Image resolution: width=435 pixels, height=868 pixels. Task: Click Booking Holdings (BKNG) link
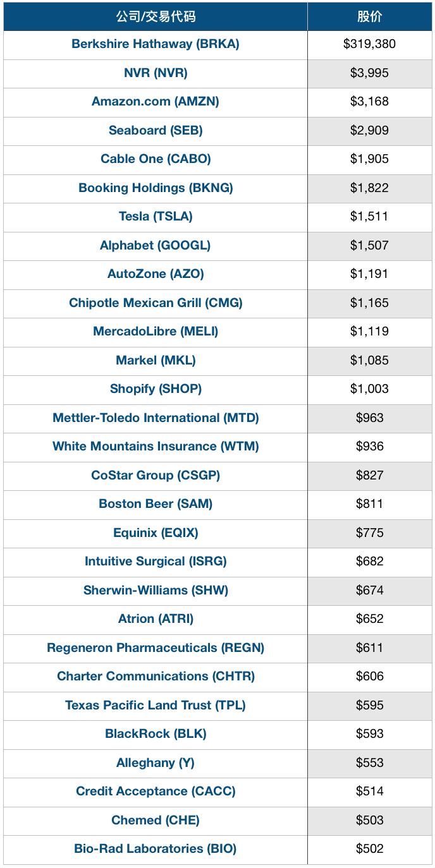point(156,188)
